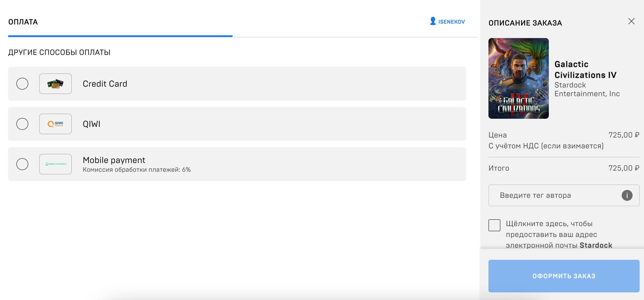Tick the Stardock email sharing checkbox

click(494, 225)
